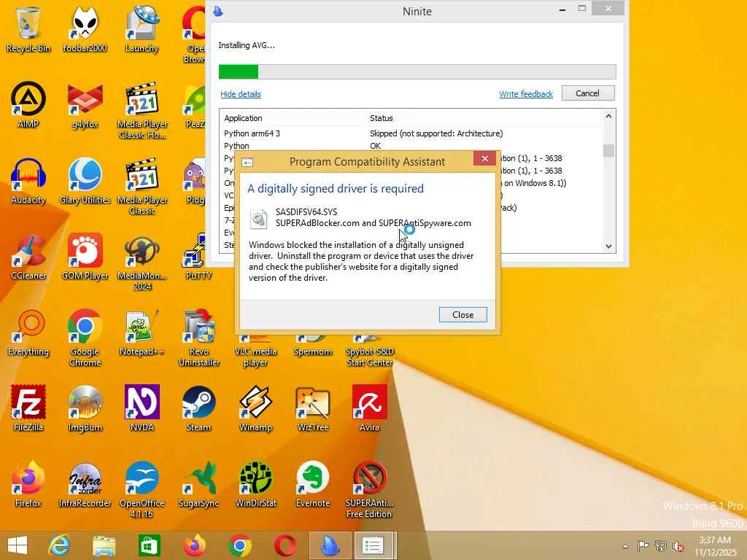Open the Revo Uninstaller desktop shortcut
Screen dimensions: 747x560
pyautogui.click(x=198, y=338)
